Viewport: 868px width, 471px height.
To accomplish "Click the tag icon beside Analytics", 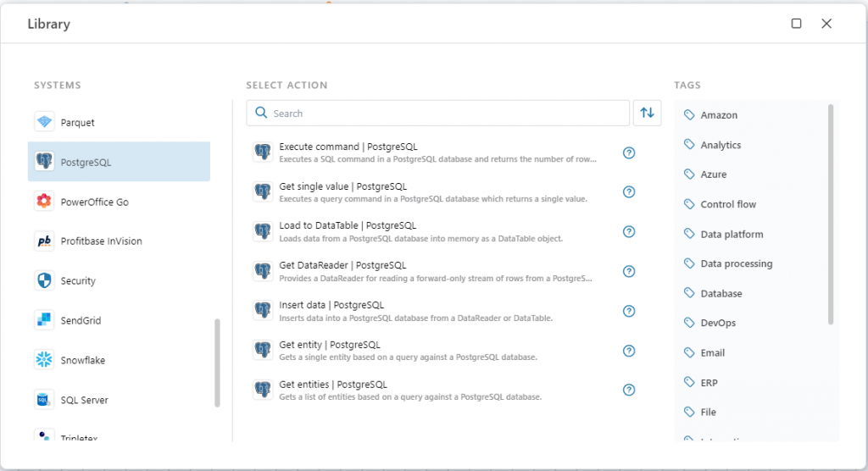I will 689,145.
